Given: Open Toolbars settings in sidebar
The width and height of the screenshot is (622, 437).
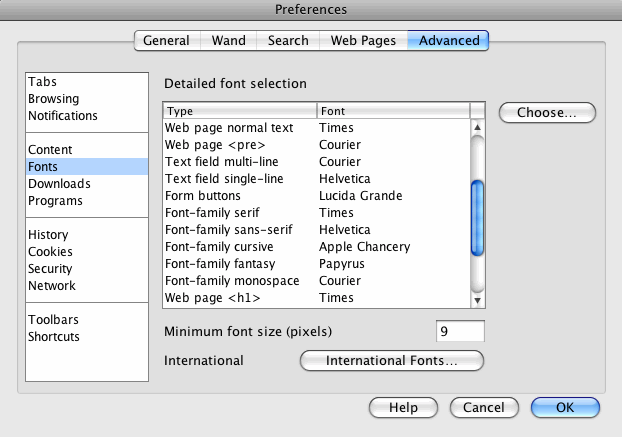Looking at the screenshot, I should click(x=87, y=320).
